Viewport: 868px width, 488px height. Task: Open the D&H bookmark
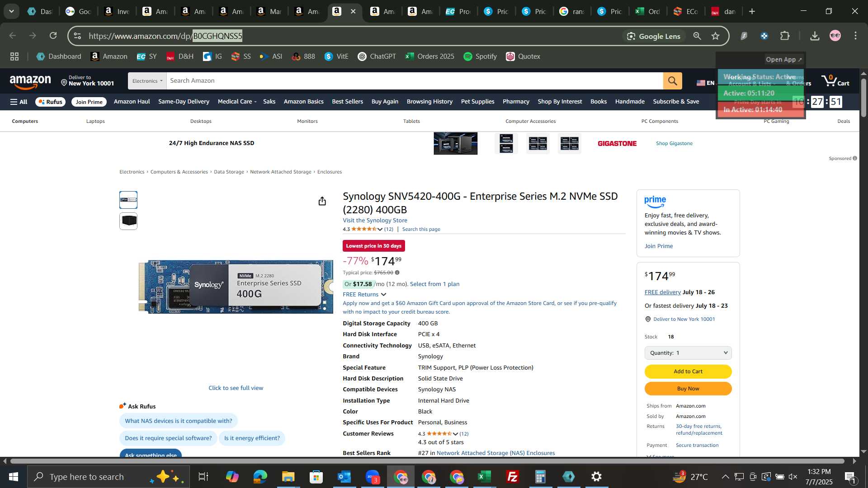[x=179, y=56]
